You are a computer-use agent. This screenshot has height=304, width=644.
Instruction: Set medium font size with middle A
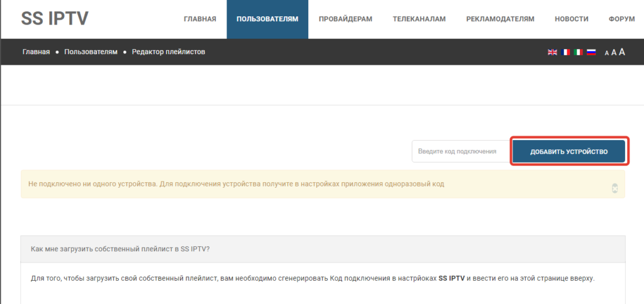[614, 52]
